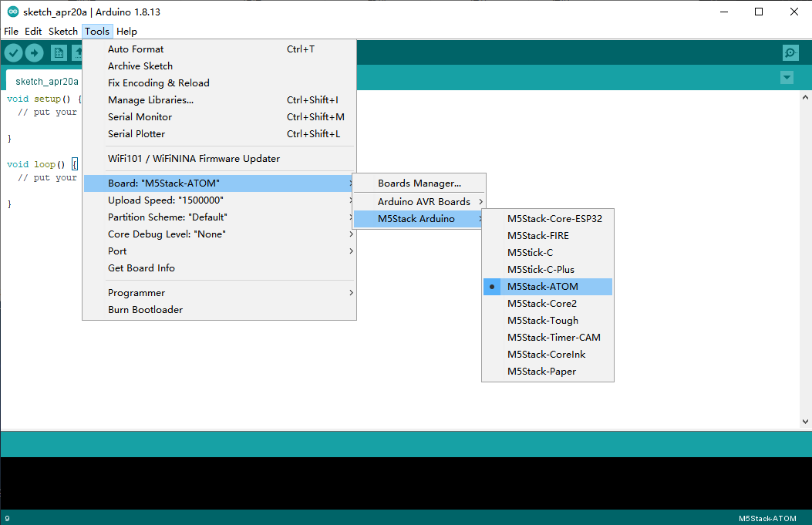This screenshot has width=812, height=525.
Task: Open the Serial Monitor magnifier icon
Action: coord(790,52)
